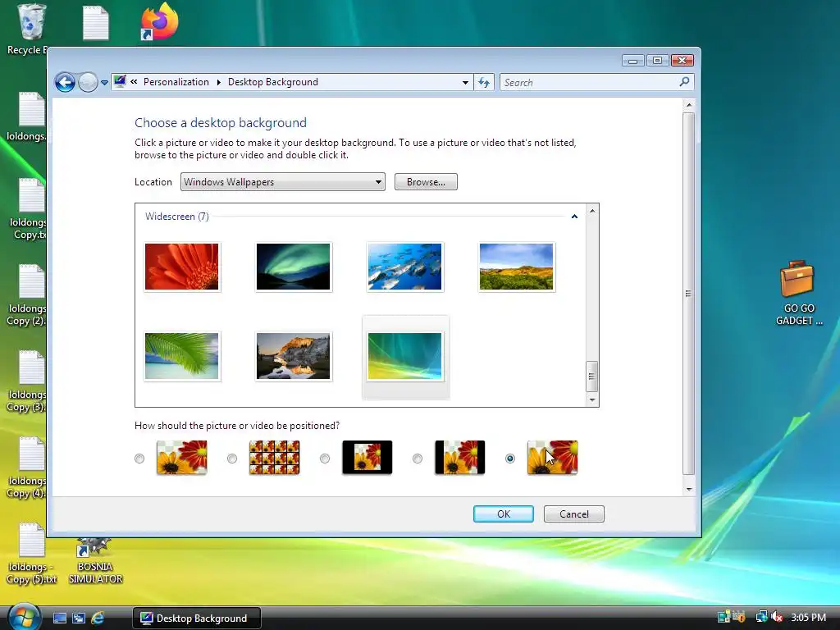Choose the tile positioning radio button
Screen dimensions: 840x630
[x=232, y=459]
